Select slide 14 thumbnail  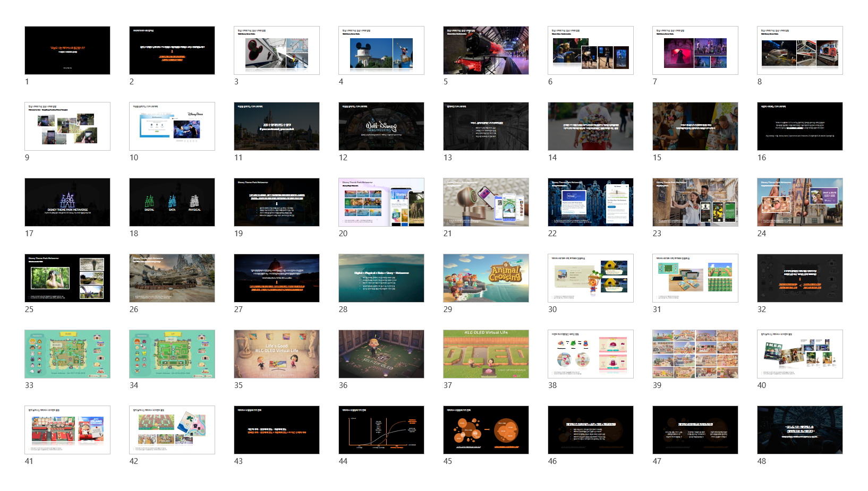591,126
